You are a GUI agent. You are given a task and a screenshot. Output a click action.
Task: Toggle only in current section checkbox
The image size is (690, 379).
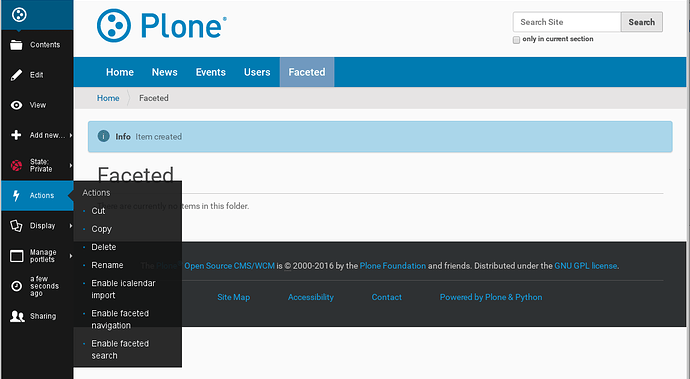point(516,40)
